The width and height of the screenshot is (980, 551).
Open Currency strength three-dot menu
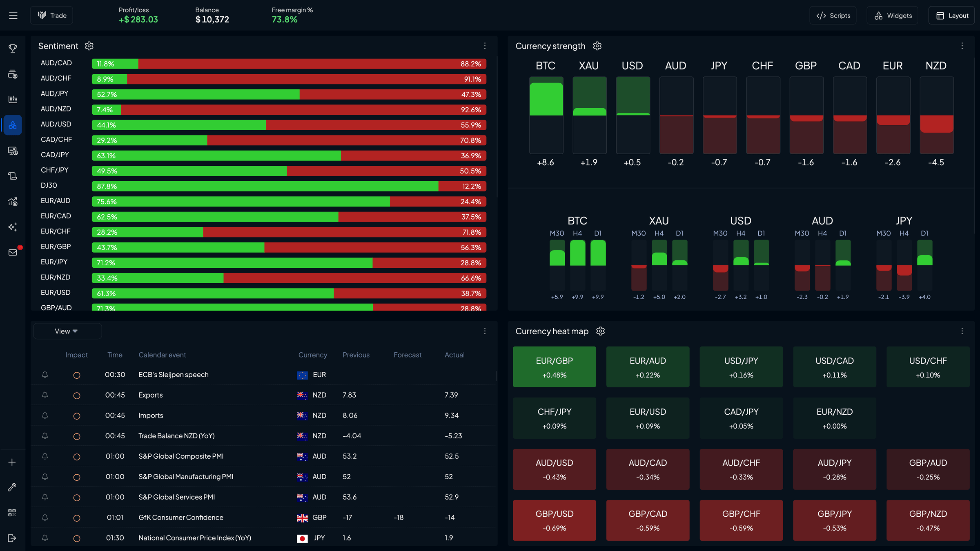click(962, 46)
